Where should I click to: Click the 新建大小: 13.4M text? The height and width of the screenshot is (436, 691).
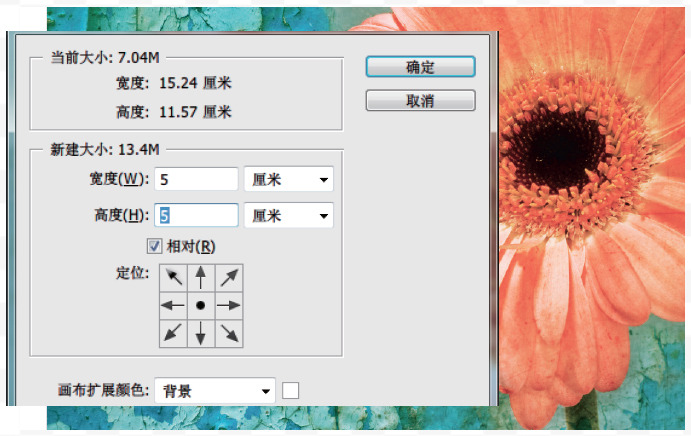(x=105, y=149)
